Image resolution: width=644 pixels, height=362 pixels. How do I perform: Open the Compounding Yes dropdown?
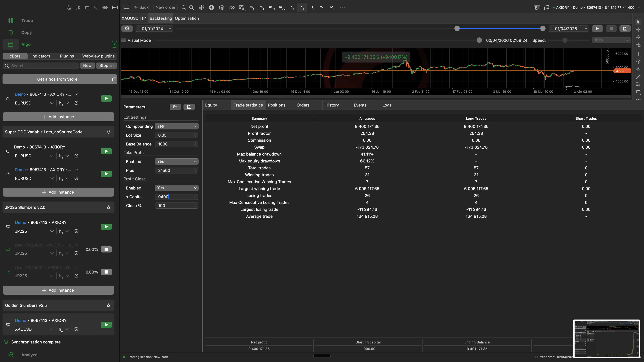[177, 126]
